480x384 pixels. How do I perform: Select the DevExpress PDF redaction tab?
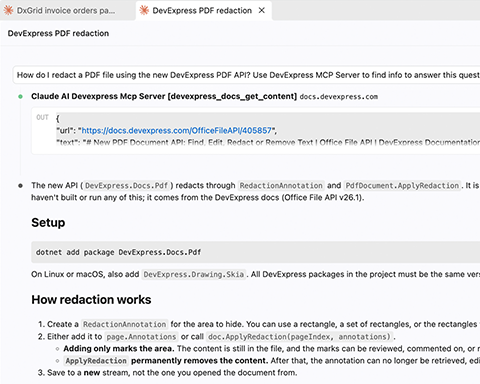click(204, 11)
